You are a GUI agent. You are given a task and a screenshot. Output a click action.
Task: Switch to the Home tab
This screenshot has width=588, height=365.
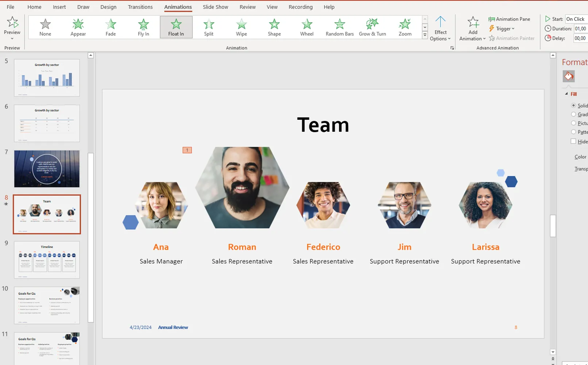point(34,7)
